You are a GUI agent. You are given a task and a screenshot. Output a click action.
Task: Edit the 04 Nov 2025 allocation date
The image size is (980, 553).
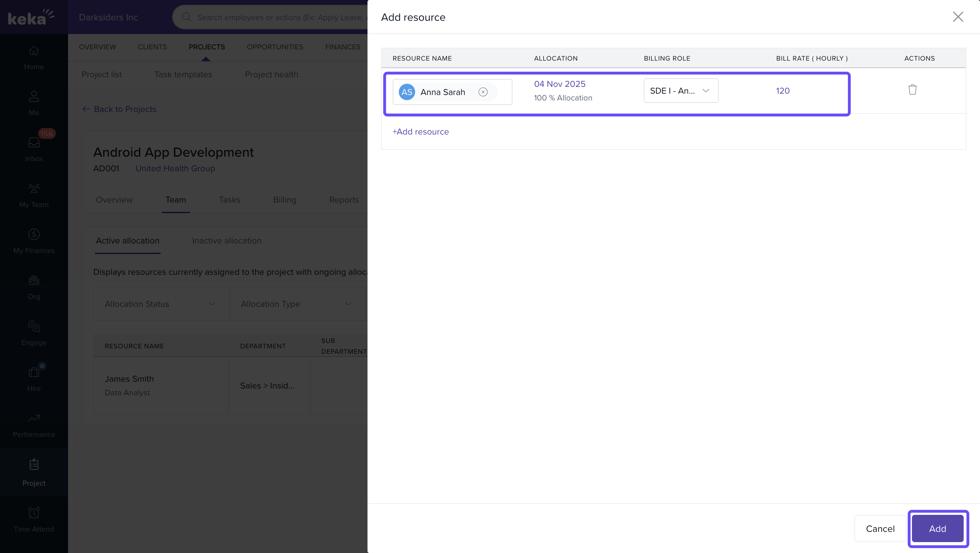click(x=559, y=84)
